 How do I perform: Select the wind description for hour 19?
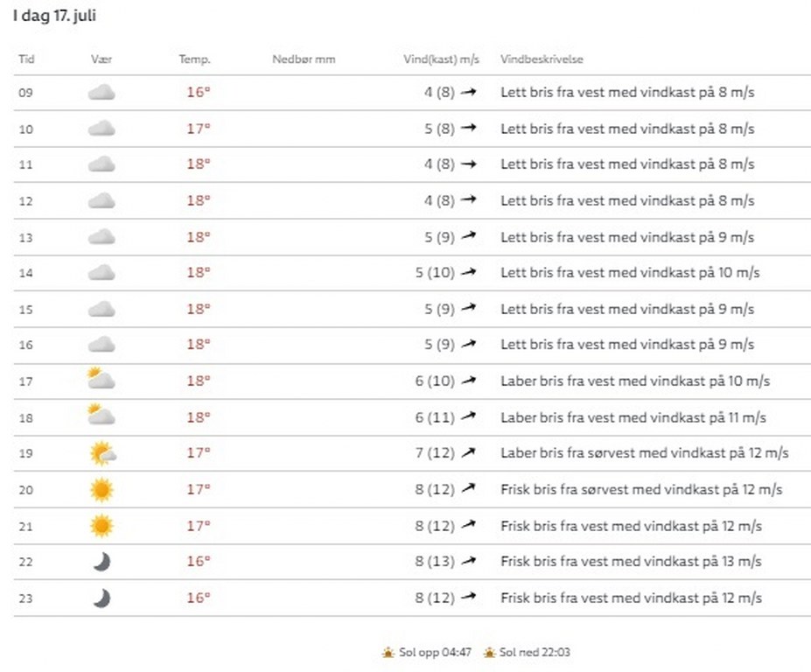pos(644,453)
